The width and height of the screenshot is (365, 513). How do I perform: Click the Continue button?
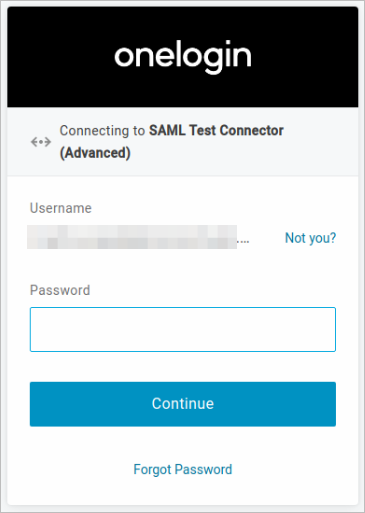tap(183, 404)
